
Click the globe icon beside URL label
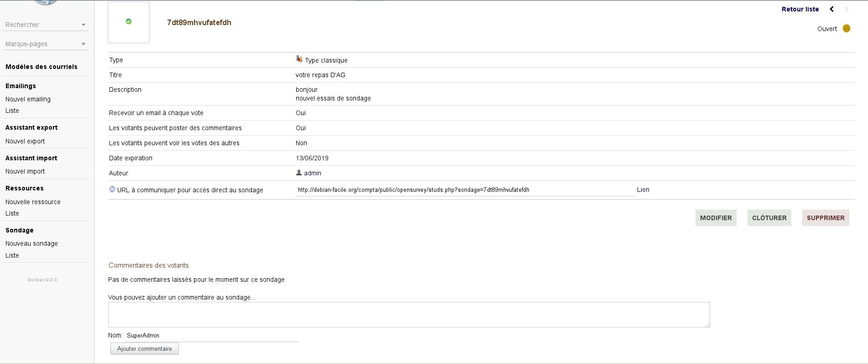[112, 189]
